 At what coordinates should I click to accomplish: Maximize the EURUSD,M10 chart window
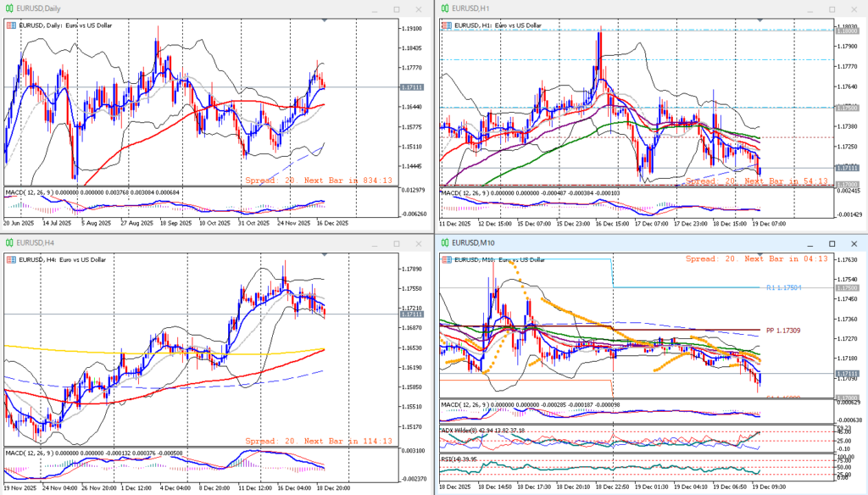(830, 243)
